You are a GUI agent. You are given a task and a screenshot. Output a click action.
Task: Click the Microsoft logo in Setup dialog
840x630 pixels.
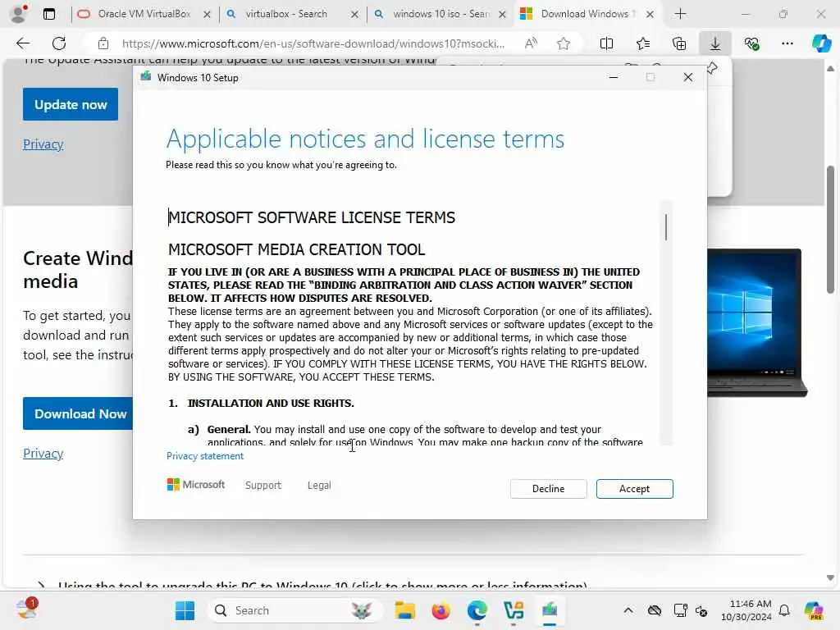pos(196,484)
